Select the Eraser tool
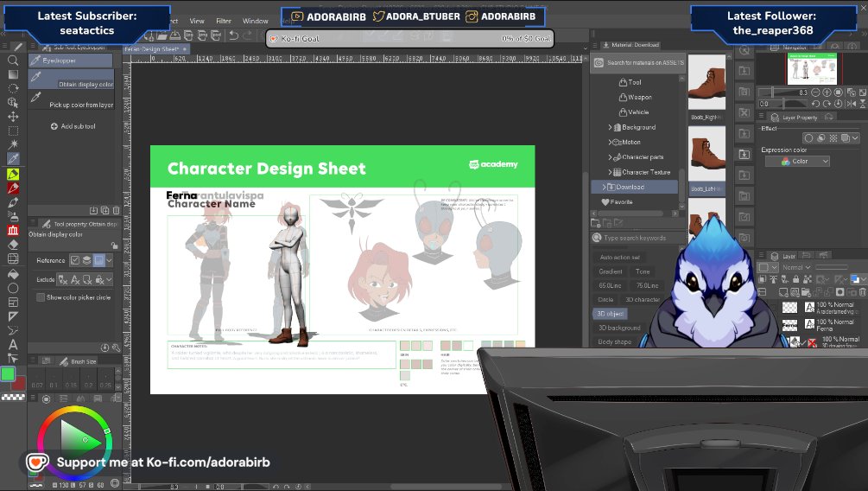The height and width of the screenshot is (491, 868). (x=13, y=245)
